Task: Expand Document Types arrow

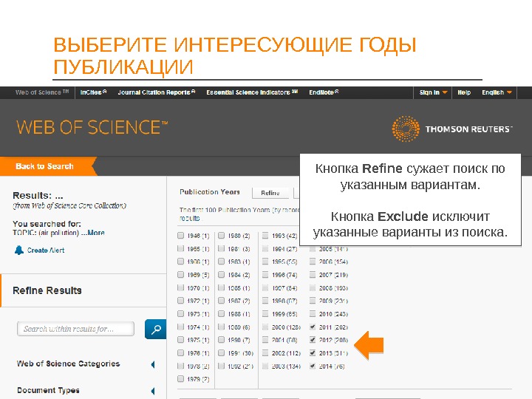Action: [153, 391]
